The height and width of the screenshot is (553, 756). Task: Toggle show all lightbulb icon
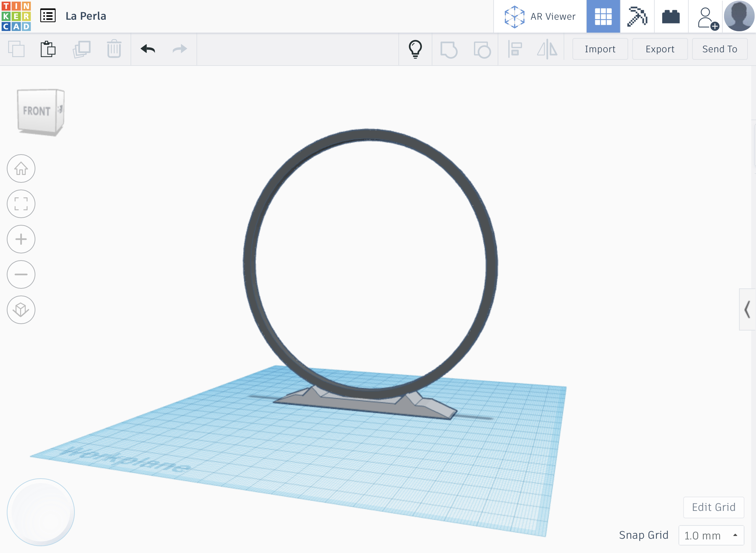coord(415,49)
